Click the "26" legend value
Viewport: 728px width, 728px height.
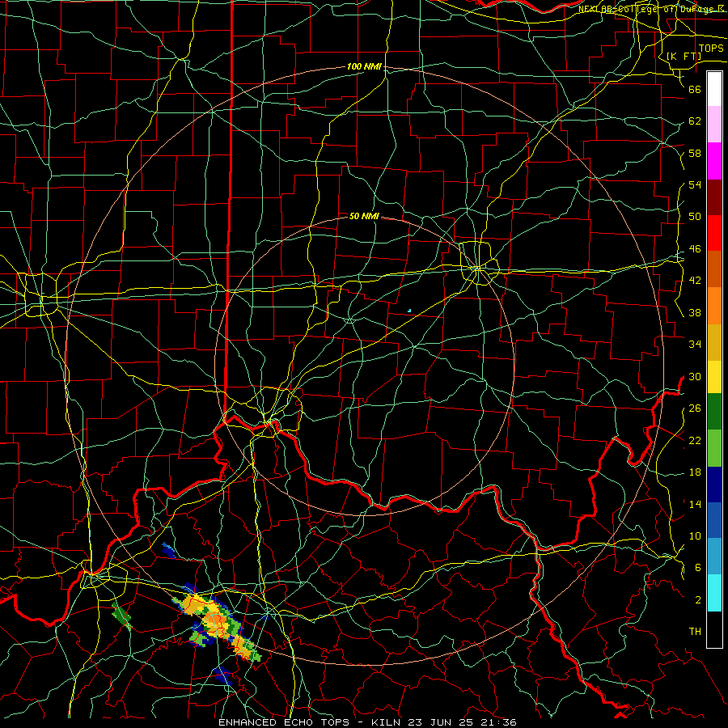695,408
